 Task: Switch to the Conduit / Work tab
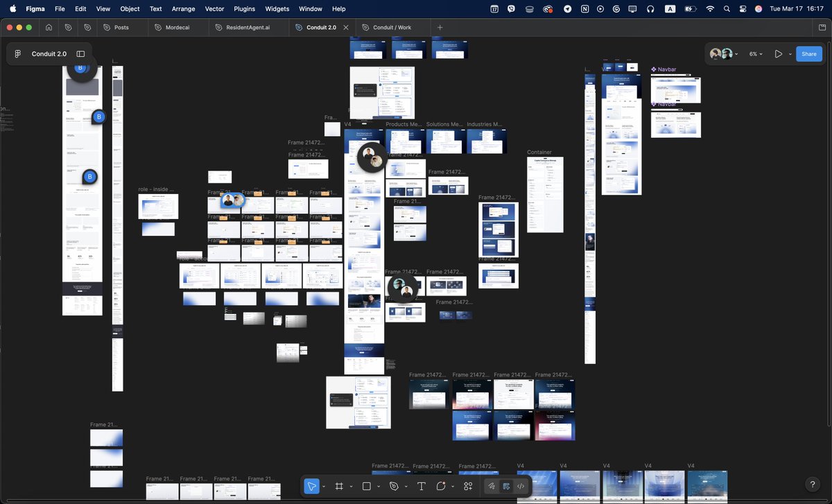coord(392,27)
